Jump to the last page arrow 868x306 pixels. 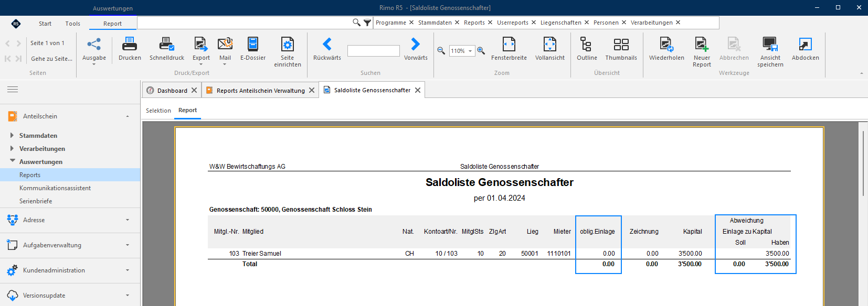coord(19,59)
